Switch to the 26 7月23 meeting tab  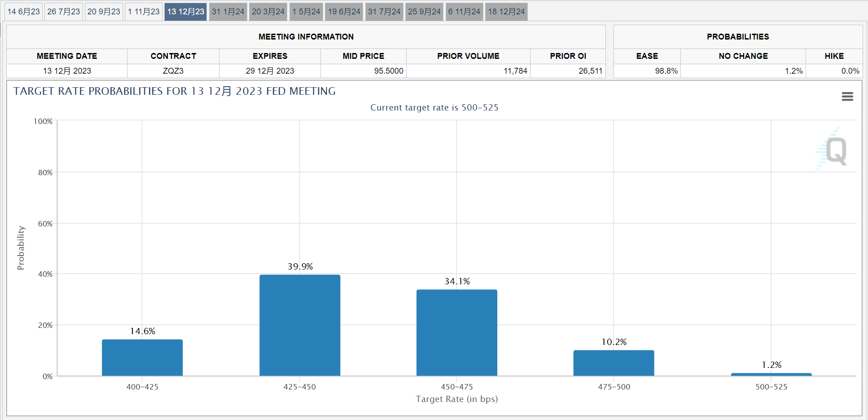click(x=63, y=12)
